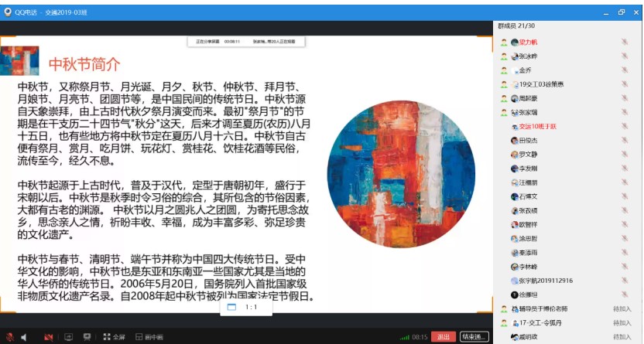
Task: Select member name 张孜硕
Action: point(528,210)
